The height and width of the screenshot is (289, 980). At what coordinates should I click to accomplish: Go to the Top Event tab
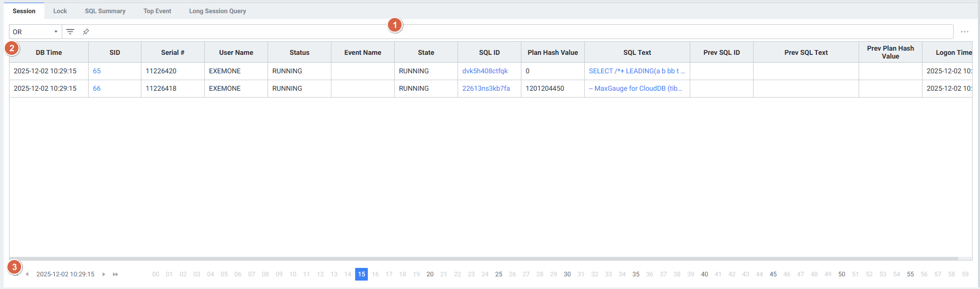[157, 11]
